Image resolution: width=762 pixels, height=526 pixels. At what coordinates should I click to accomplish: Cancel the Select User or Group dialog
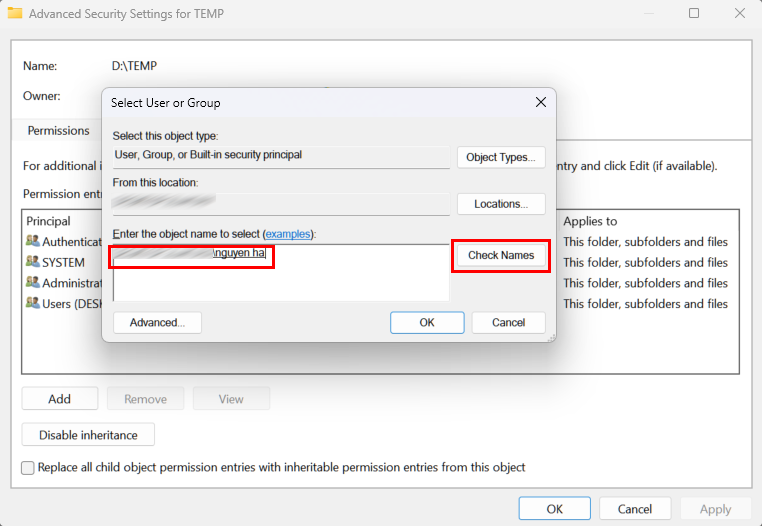point(508,323)
